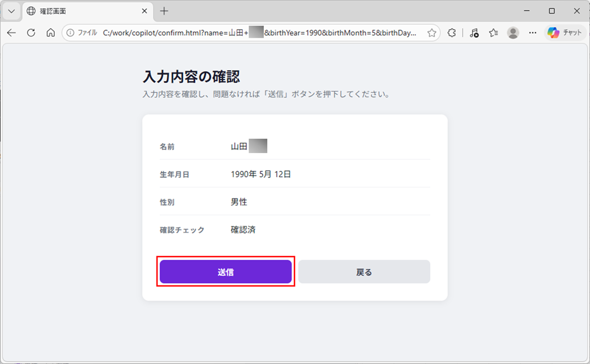The image size is (590, 364).
Task: Expand the tab actions dropdown chevron
Action: click(x=11, y=11)
